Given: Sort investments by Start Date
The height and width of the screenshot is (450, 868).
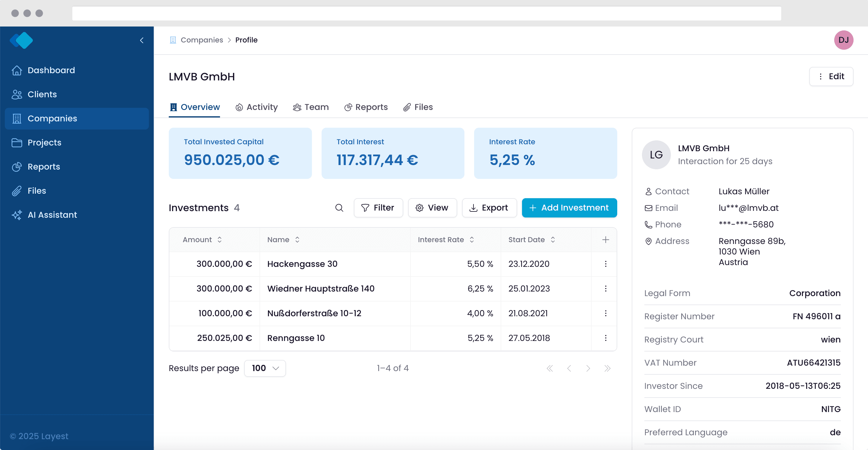Looking at the screenshot, I should (553, 239).
